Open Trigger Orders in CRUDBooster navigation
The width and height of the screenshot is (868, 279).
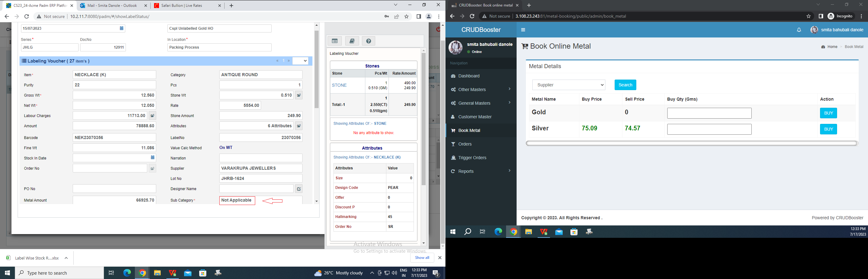pos(481,158)
